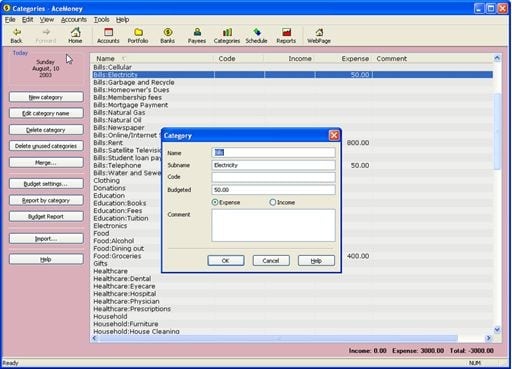Click Help in Category dialog
This screenshot has height=369, width=512.
coord(316,261)
